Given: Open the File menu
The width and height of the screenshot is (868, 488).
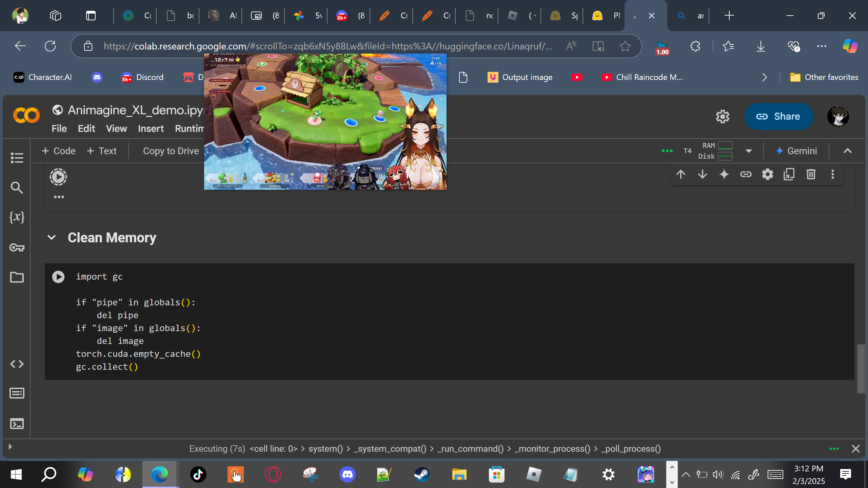Looking at the screenshot, I should 59,129.
